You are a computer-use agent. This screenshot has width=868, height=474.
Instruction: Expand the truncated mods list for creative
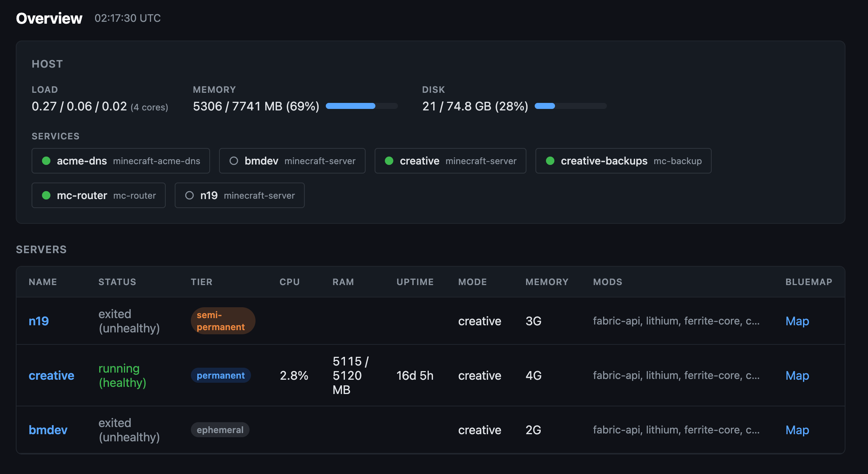[x=676, y=375]
